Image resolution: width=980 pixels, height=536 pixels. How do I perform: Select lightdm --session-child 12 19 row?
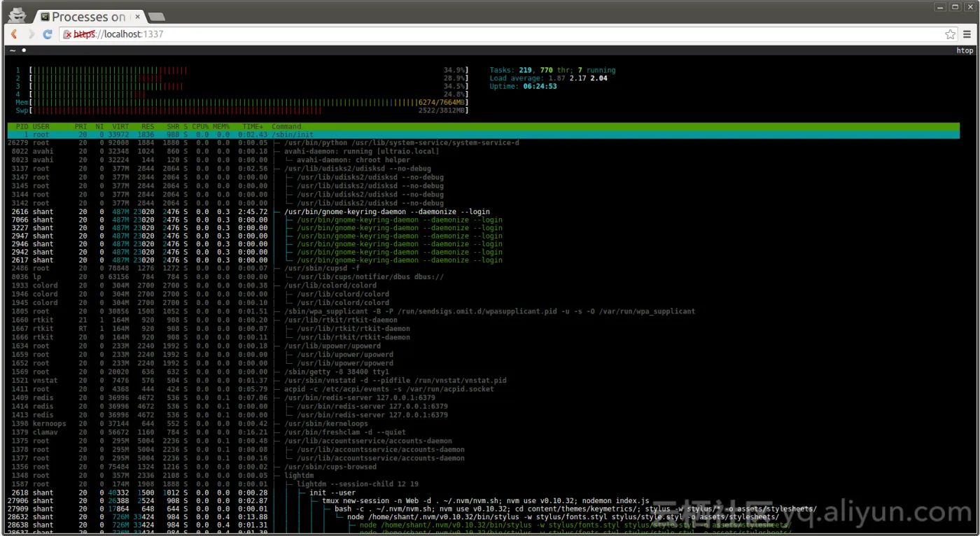(483, 484)
